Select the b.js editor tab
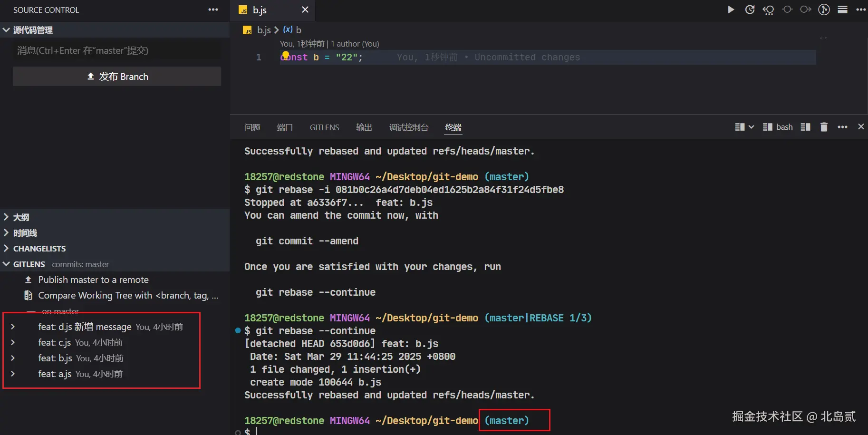 point(272,10)
